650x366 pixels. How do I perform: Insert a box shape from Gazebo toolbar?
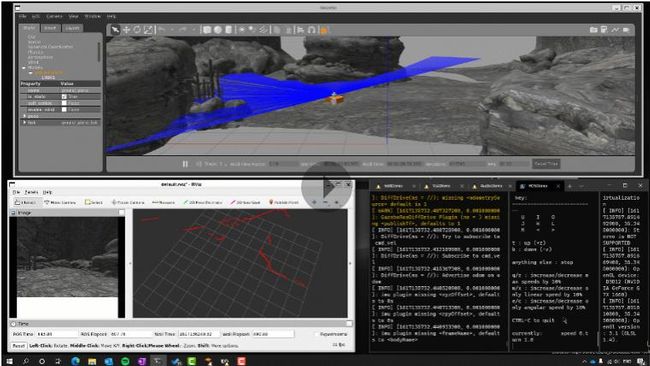(207, 30)
